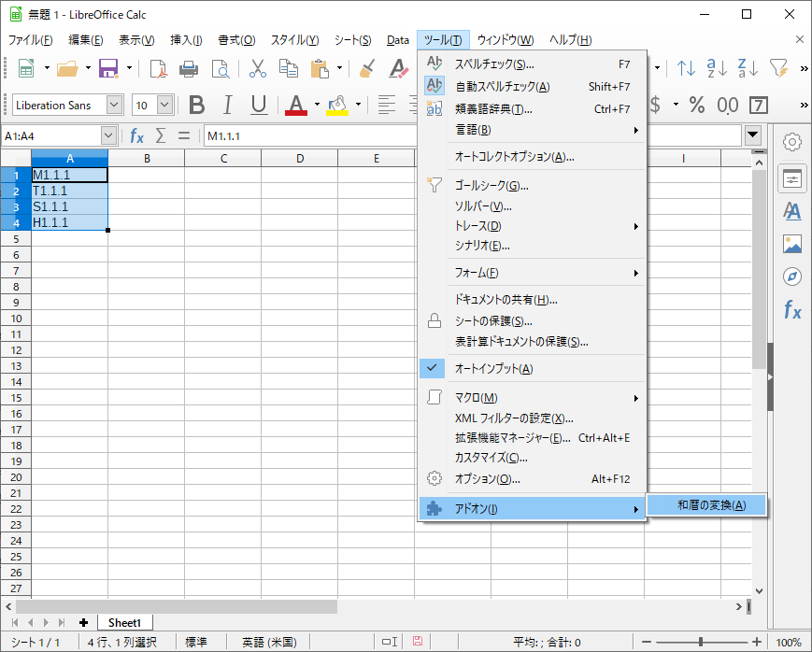Viewport: 812px width, 652px height.
Task: Toggle bold formatting
Action: tap(197, 106)
